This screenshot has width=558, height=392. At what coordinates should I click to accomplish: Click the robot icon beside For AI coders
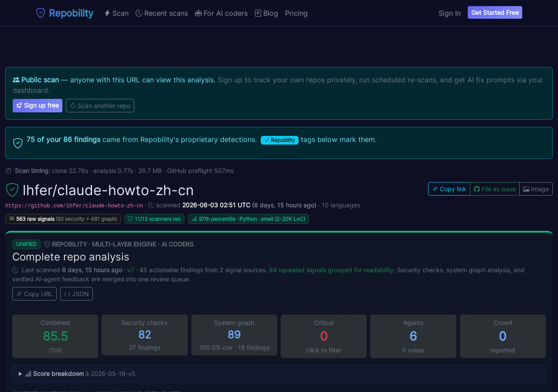click(x=198, y=13)
